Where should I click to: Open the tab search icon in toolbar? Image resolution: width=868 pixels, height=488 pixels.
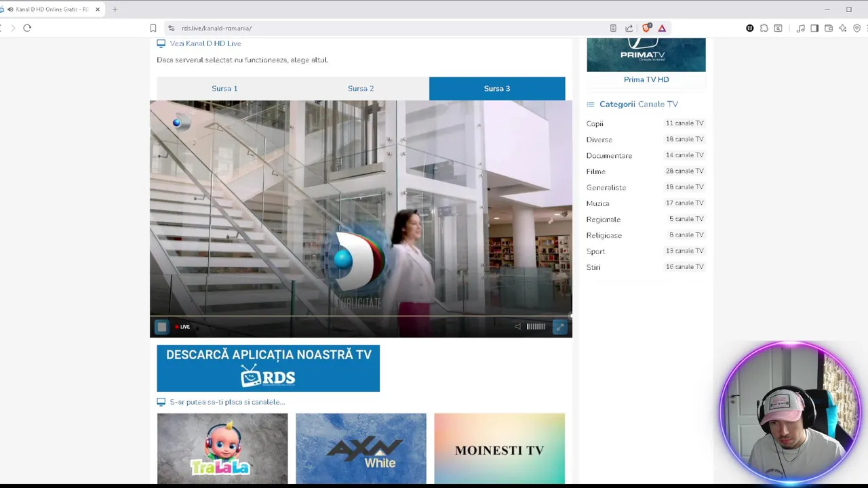point(778,28)
